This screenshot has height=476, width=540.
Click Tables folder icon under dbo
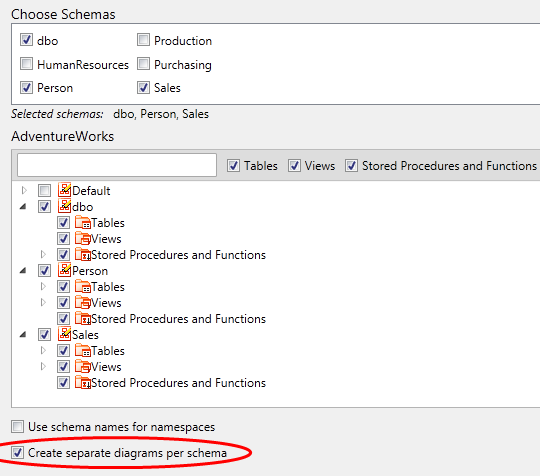click(x=83, y=223)
